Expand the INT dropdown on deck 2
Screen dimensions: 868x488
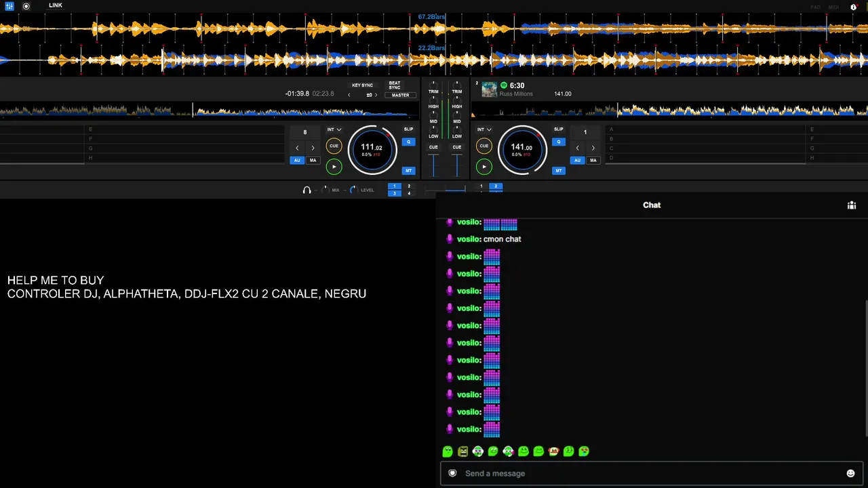pyautogui.click(x=484, y=129)
